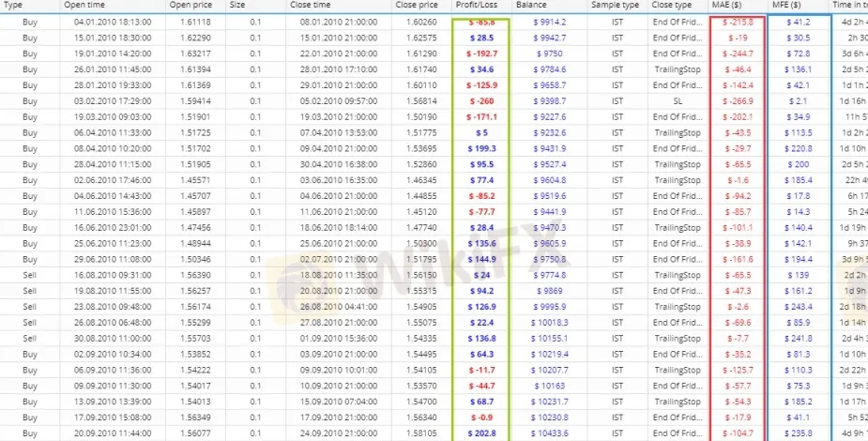Click close time 02.07.2010 21:00:00
Viewport: 868px width, 441px height.
click(x=339, y=259)
